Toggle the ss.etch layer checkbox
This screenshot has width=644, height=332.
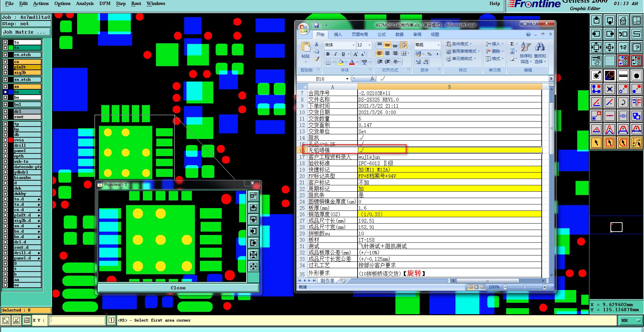tap(5, 80)
